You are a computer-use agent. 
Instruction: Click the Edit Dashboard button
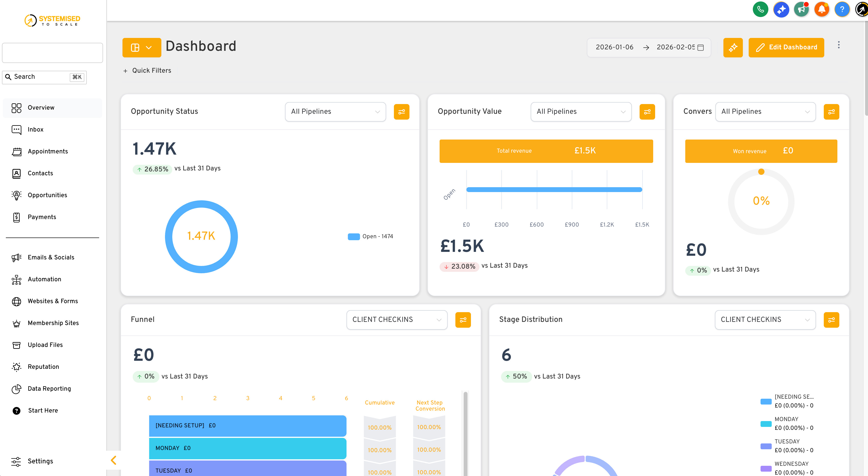tap(786, 48)
